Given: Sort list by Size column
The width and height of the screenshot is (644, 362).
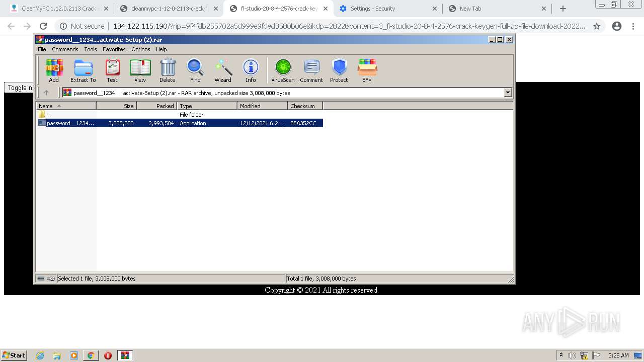Looking at the screenshot, I should [x=116, y=106].
